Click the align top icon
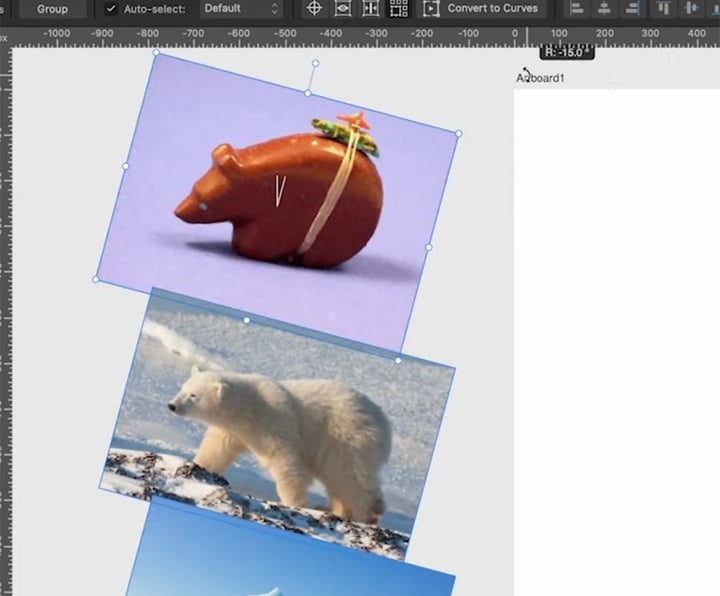720x596 pixels. coord(663,9)
